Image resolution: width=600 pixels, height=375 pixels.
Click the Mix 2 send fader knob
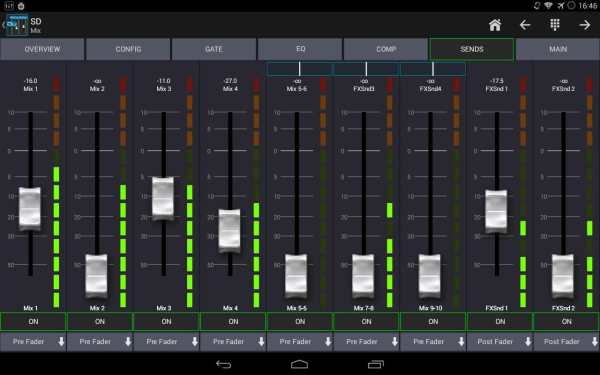[x=96, y=276]
